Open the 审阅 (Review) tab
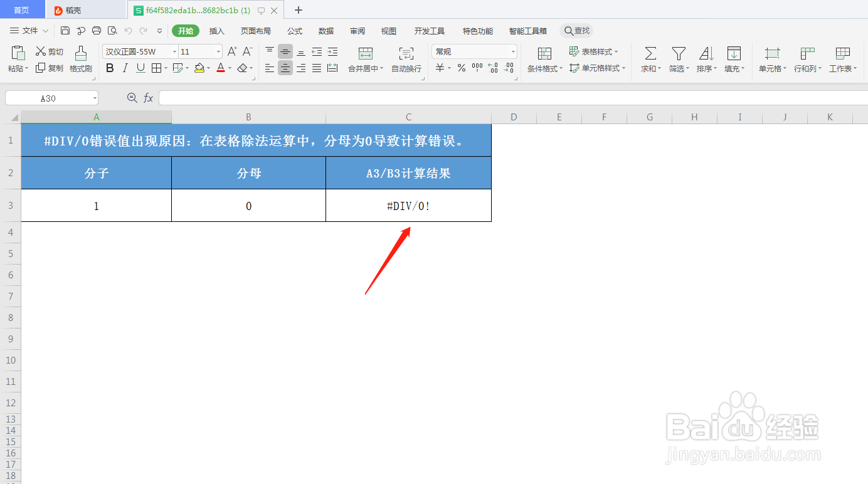Image resolution: width=868 pixels, height=484 pixels. 357,31
